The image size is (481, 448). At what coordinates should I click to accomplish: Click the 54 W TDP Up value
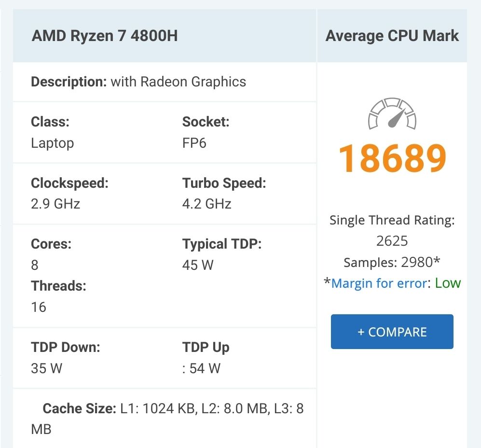pos(205,368)
